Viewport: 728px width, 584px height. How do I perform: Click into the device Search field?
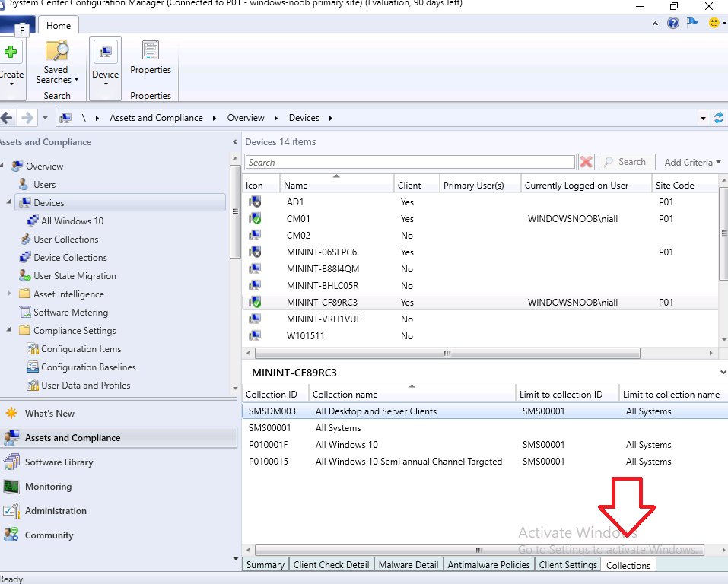coord(410,163)
